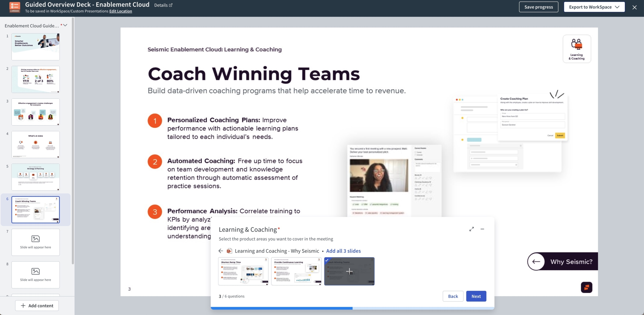Click the Add content button
The height and width of the screenshot is (315, 644).
pos(37,305)
